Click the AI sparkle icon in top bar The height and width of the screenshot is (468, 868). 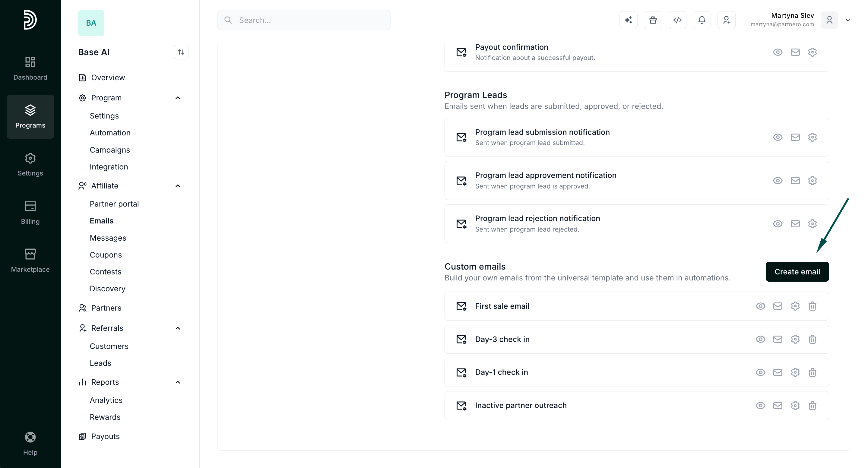tap(629, 20)
